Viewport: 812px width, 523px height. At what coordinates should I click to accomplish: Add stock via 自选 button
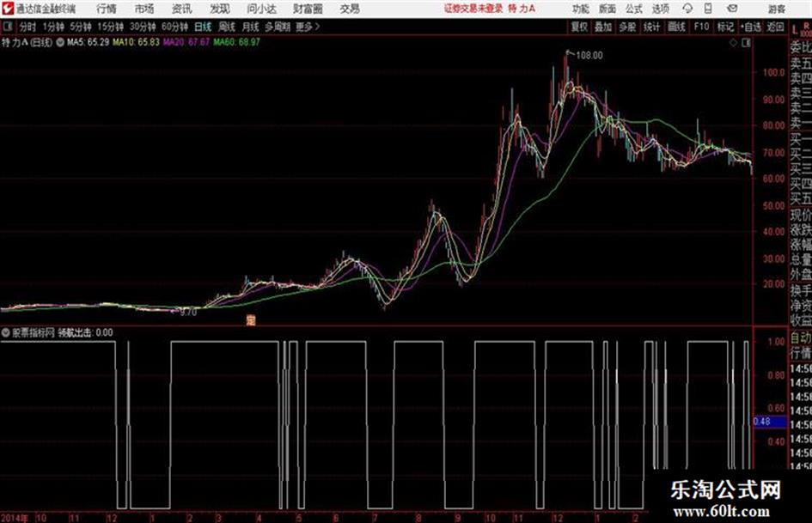pyautogui.click(x=750, y=27)
